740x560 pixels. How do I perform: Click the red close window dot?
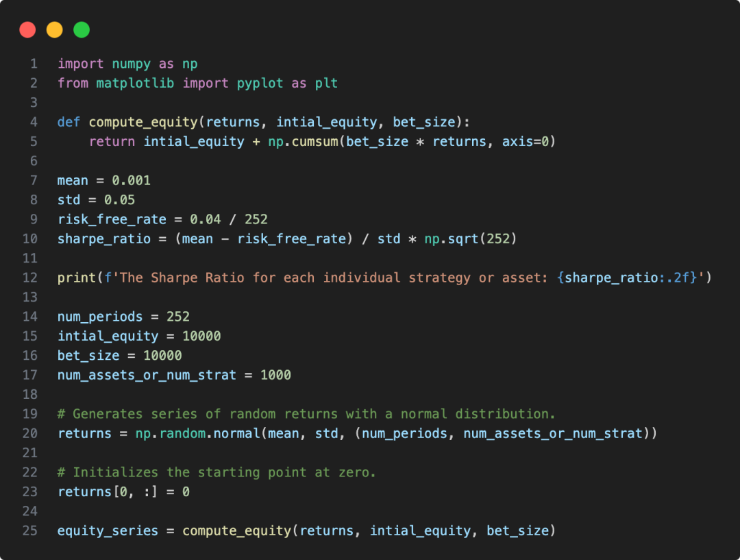(27, 29)
